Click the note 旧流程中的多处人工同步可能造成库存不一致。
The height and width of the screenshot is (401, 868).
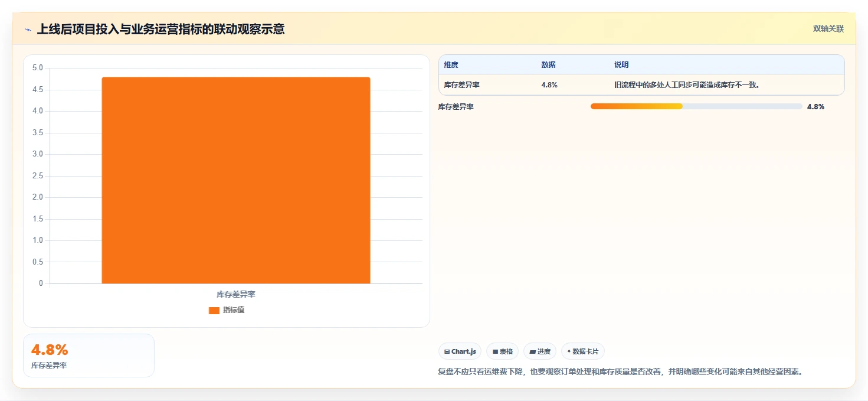click(687, 85)
